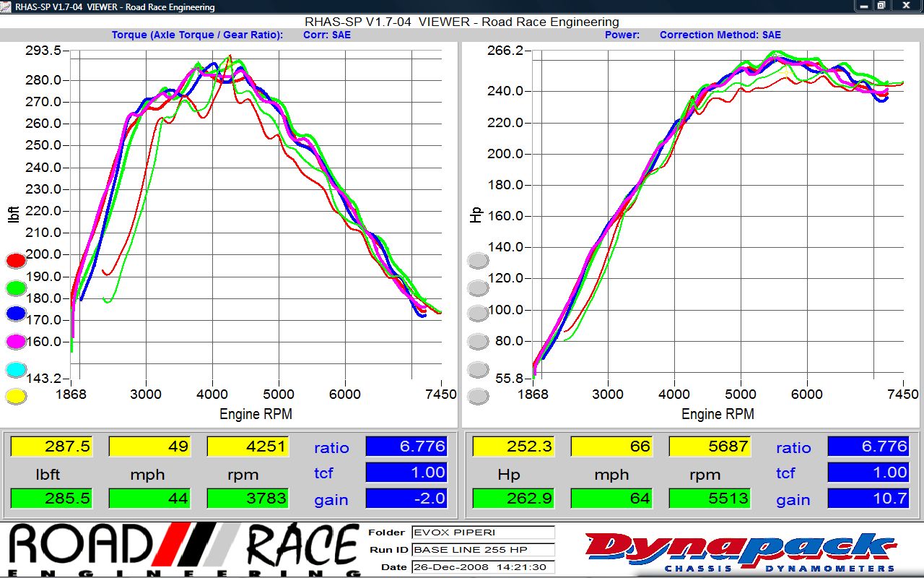Click the torque panel gain value -2.0
The image size is (924, 578).
click(406, 499)
